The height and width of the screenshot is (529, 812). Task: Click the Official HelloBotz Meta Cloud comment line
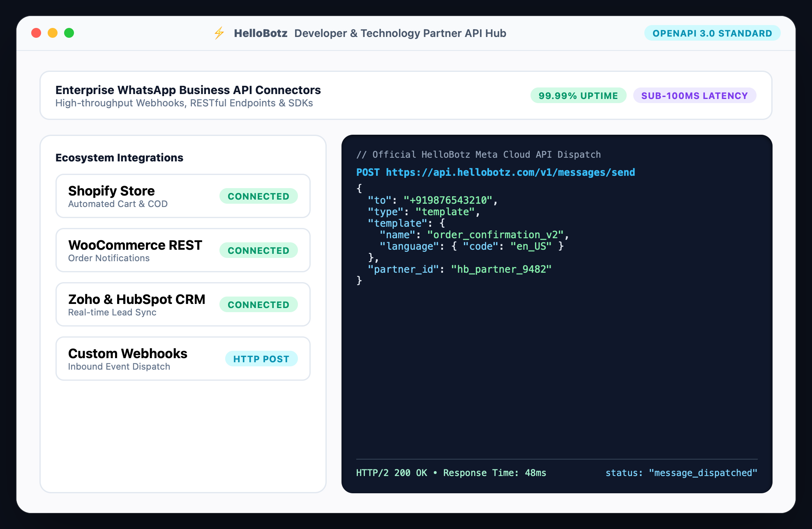coord(478,155)
